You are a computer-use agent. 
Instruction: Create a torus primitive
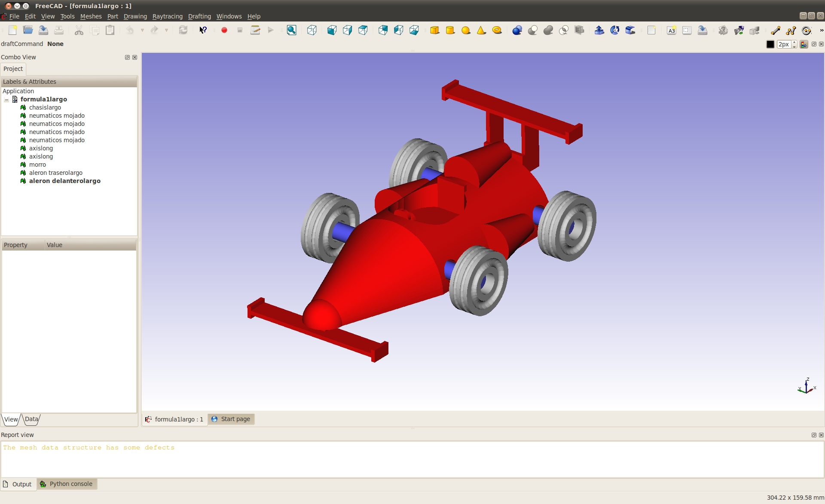tap(497, 30)
